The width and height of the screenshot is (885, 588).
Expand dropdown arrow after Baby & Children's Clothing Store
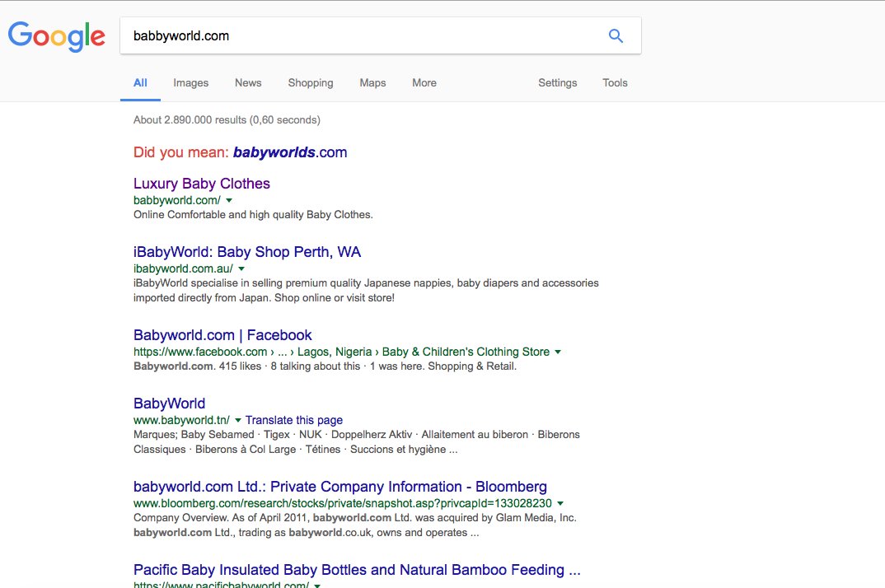[558, 352]
